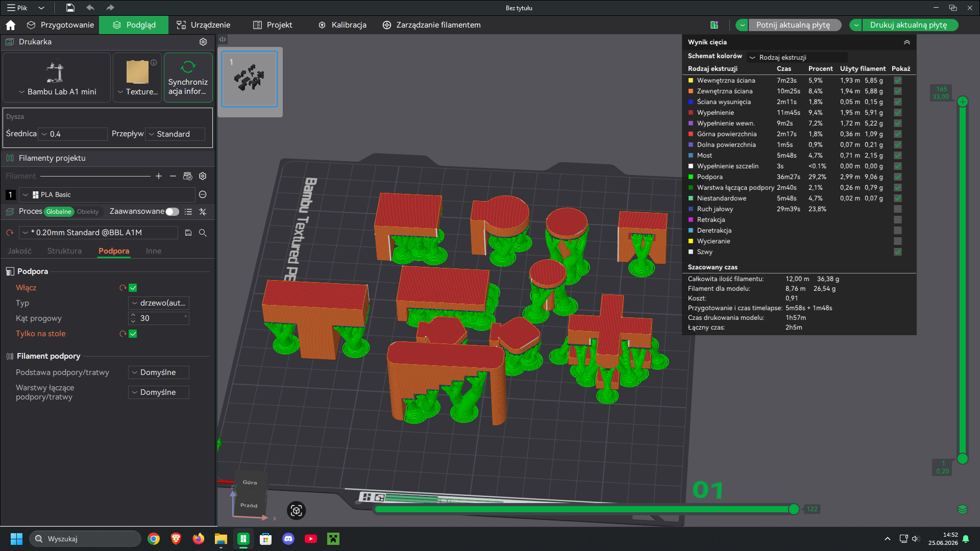This screenshot has height=551, width=980.
Task: Save the project with the disk icon
Action: (x=70, y=8)
